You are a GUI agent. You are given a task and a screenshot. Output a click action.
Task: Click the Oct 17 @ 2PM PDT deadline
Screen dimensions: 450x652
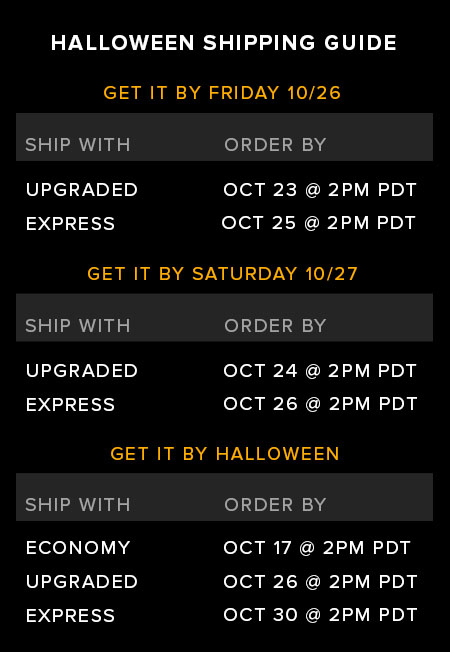click(317, 548)
